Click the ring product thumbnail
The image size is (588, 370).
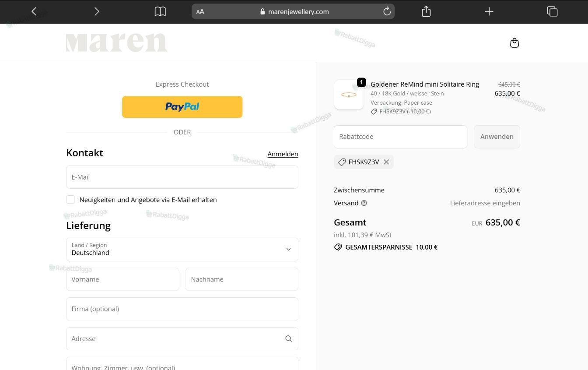pyautogui.click(x=349, y=95)
